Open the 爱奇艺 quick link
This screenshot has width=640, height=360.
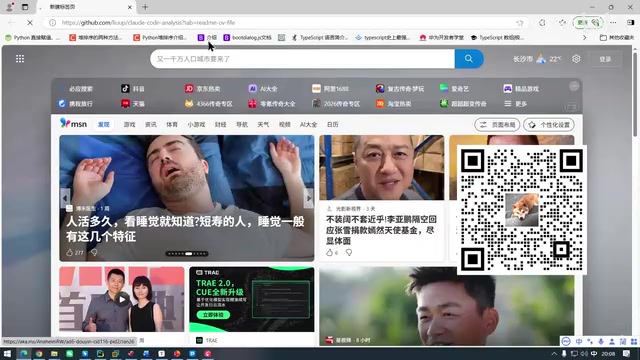454,89
